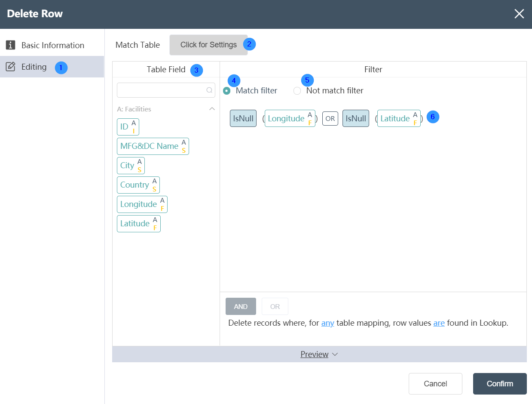Switch to the Editing section

(x=52, y=67)
